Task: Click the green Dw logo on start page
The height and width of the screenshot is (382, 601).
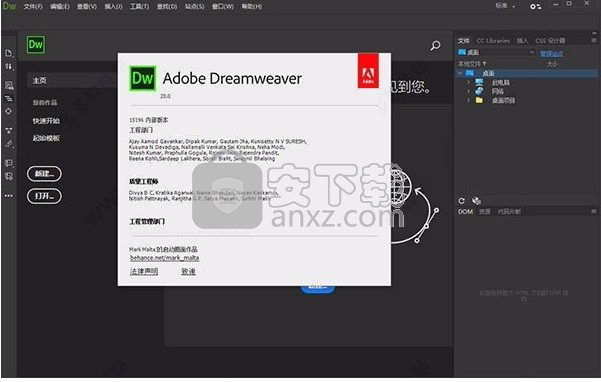Action: coord(36,45)
